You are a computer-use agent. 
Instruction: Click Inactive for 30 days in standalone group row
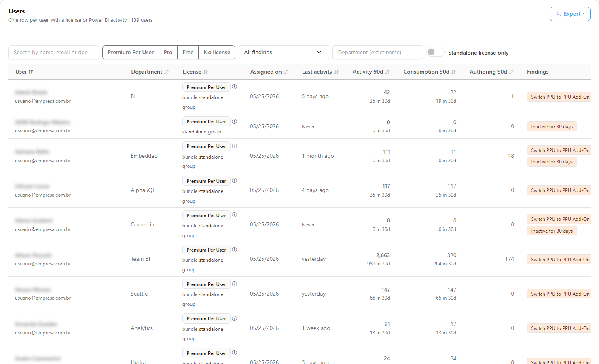pos(552,127)
